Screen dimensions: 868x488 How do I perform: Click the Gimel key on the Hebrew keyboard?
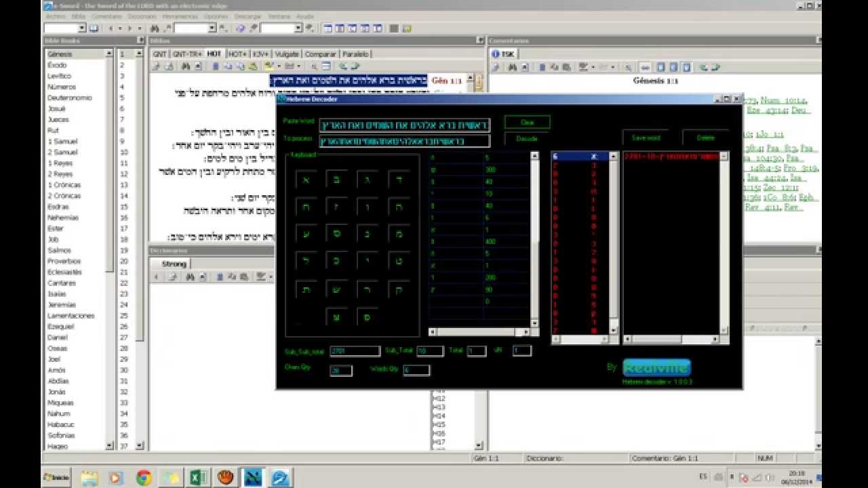coord(368,180)
